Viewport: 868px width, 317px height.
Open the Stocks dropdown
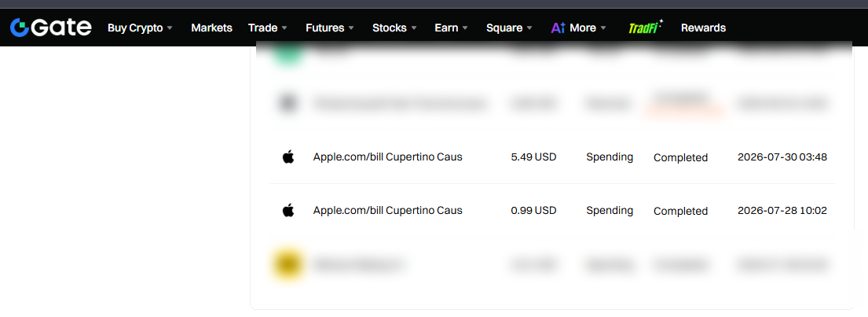(x=394, y=28)
